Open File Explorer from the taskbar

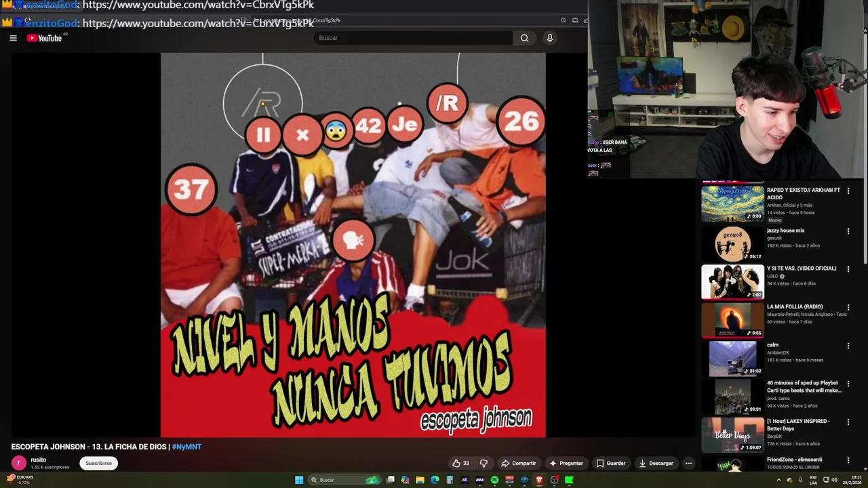pos(420,480)
